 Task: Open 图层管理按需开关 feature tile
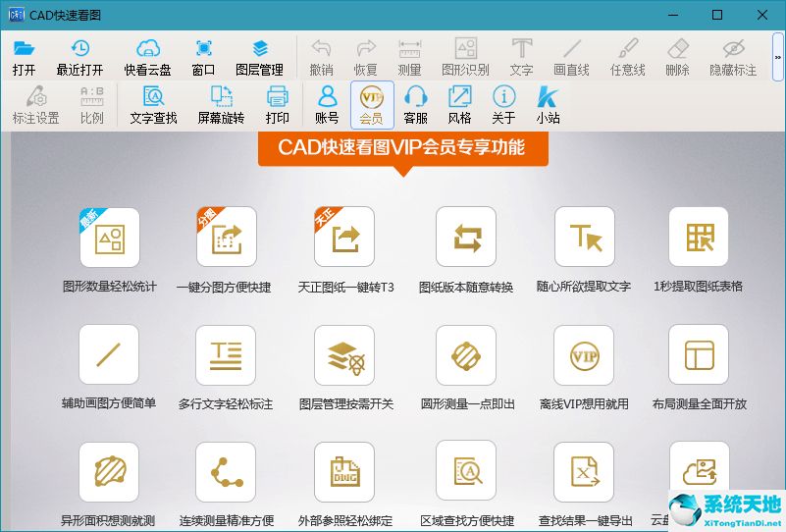tap(344, 354)
